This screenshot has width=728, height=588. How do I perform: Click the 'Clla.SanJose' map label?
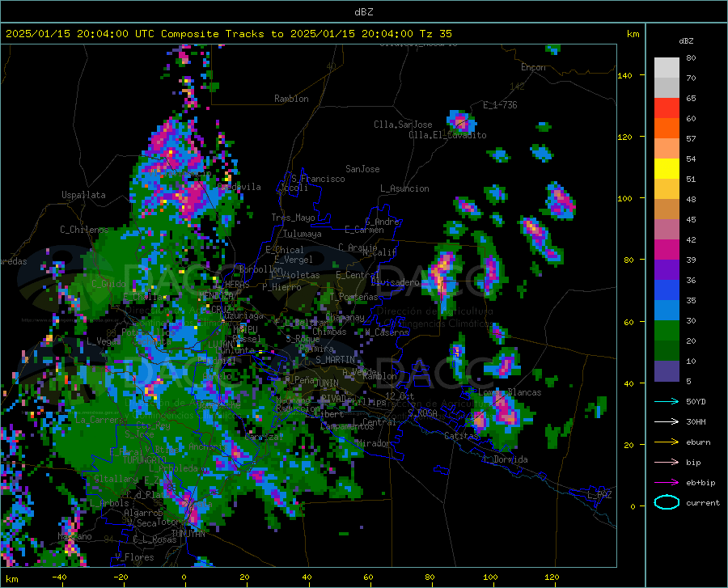point(403,125)
